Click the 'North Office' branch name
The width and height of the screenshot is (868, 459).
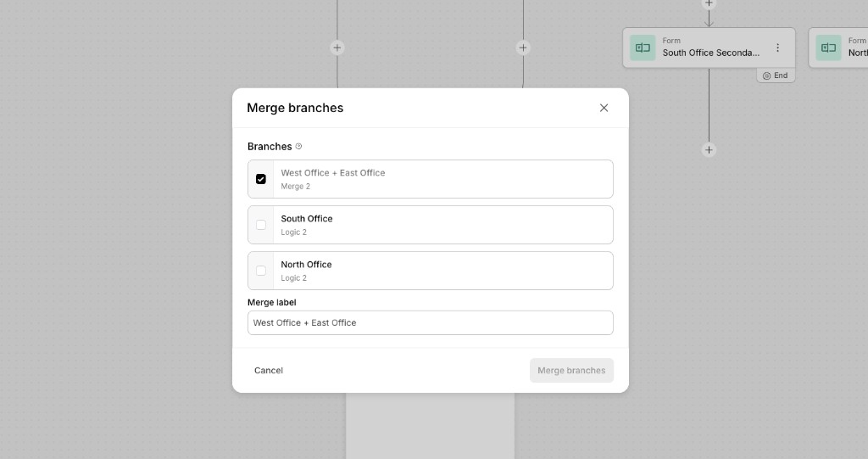coord(306,265)
